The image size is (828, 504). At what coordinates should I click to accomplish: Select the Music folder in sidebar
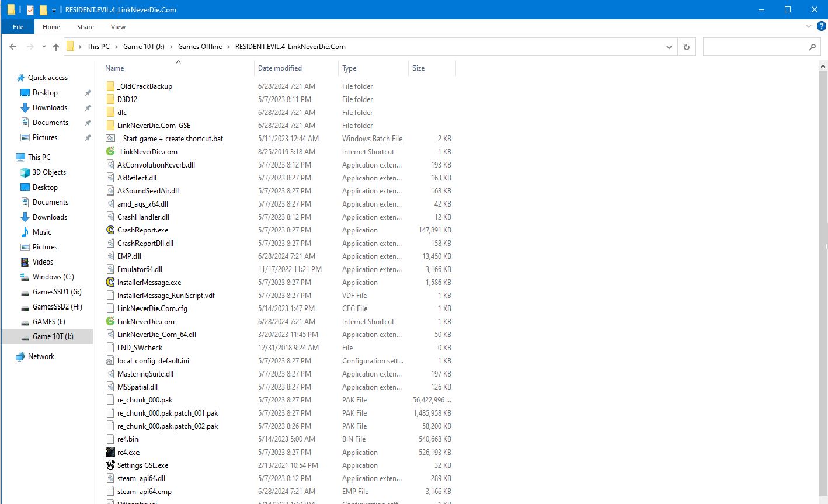point(41,232)
